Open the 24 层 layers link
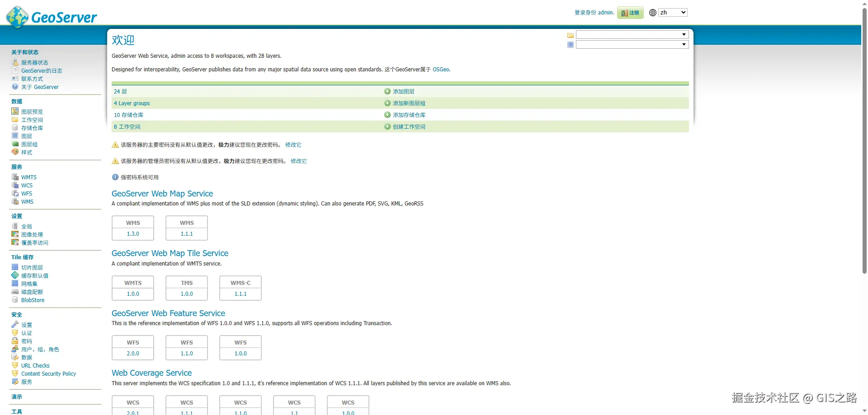The image size is (868, 415). 120,91
